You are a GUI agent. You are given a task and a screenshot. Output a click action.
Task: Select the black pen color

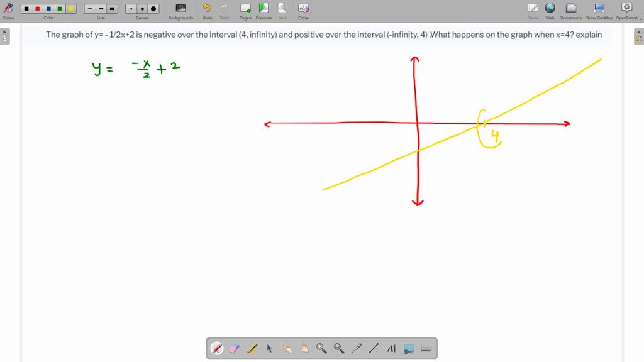click(x=26, y=9)
